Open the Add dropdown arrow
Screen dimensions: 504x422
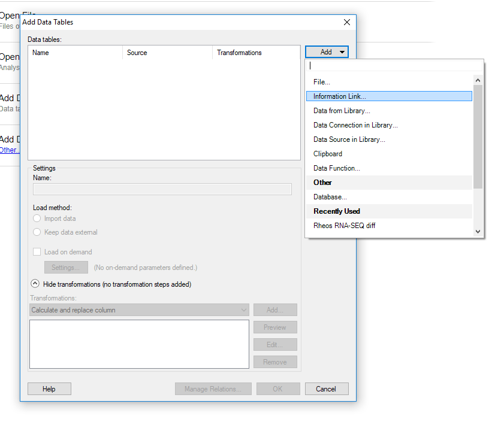[340, 52]
